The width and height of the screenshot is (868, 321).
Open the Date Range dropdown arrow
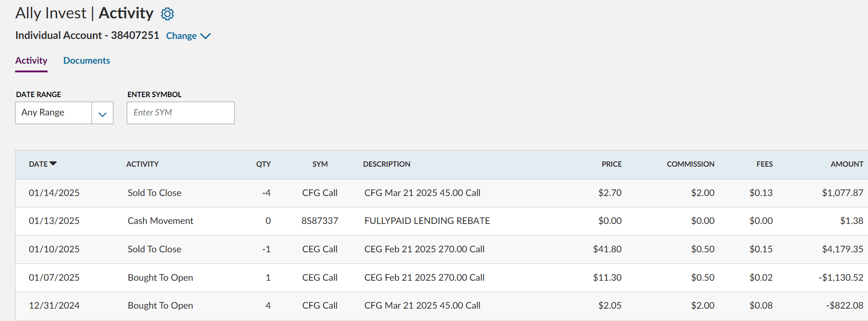point(102,113)
